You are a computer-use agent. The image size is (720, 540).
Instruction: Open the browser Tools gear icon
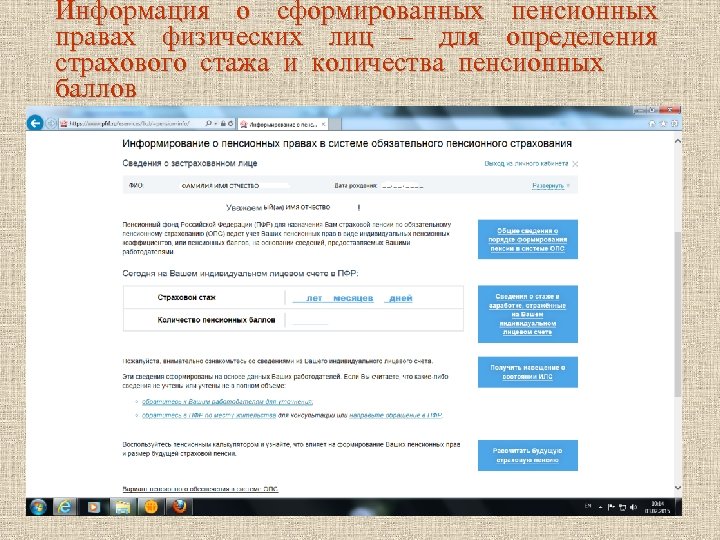pyautogui.click(x=674, y=124)
